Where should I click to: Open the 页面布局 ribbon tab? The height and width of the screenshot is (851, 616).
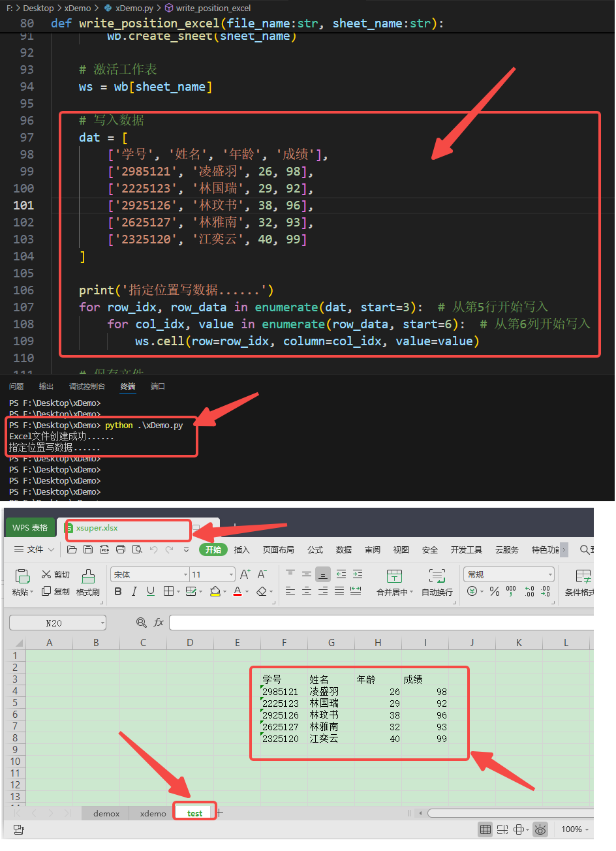(279, 549)
